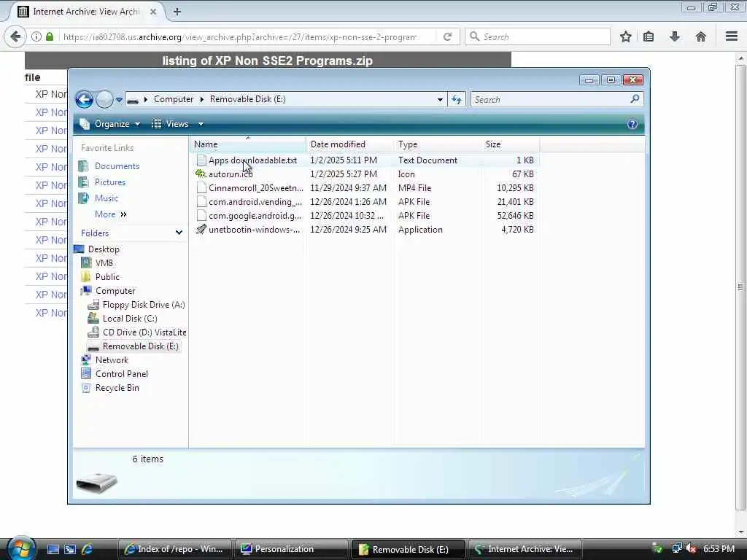Open Pictures favorite link
Screen dimensions: 747x560
click(x=110, y=182)
